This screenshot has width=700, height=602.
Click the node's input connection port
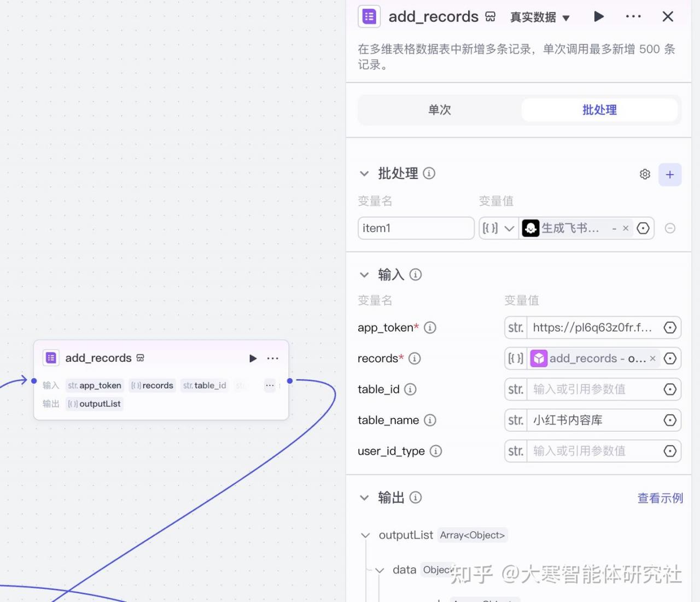click(34, 381)
